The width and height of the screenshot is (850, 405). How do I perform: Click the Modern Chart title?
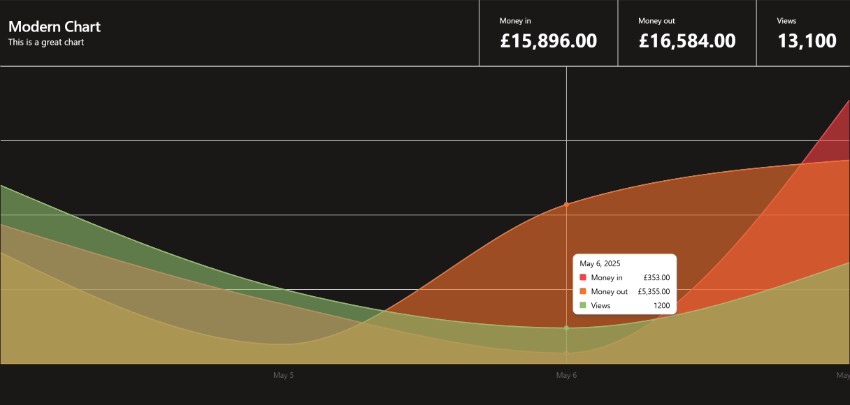54,27
